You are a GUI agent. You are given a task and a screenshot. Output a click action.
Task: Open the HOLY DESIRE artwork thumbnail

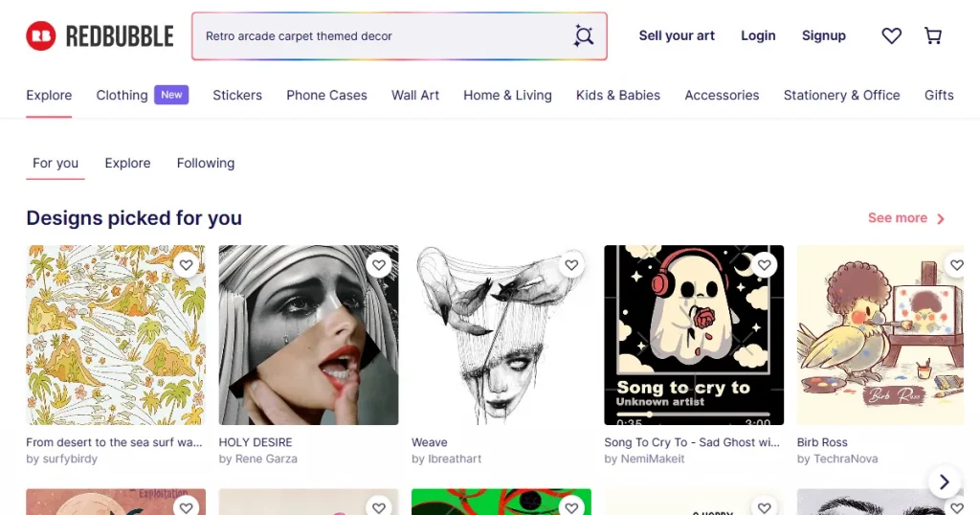[308, 335]
